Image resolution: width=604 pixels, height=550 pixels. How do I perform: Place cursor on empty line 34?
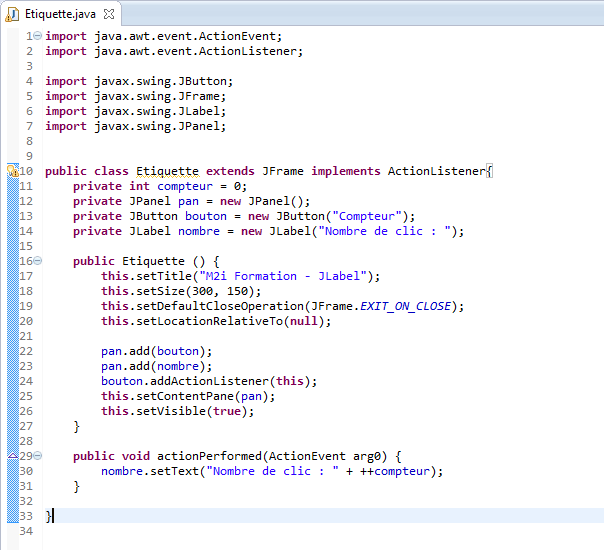coord(200,531)
